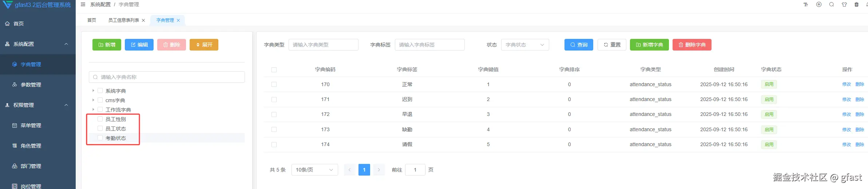
Task: Go to the next page arrow
Action: [x=379, y=170]
